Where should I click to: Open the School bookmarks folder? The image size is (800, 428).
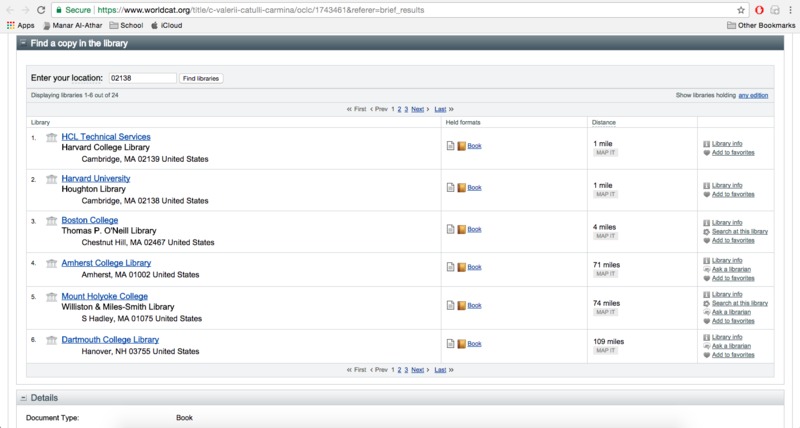point(126,25)
